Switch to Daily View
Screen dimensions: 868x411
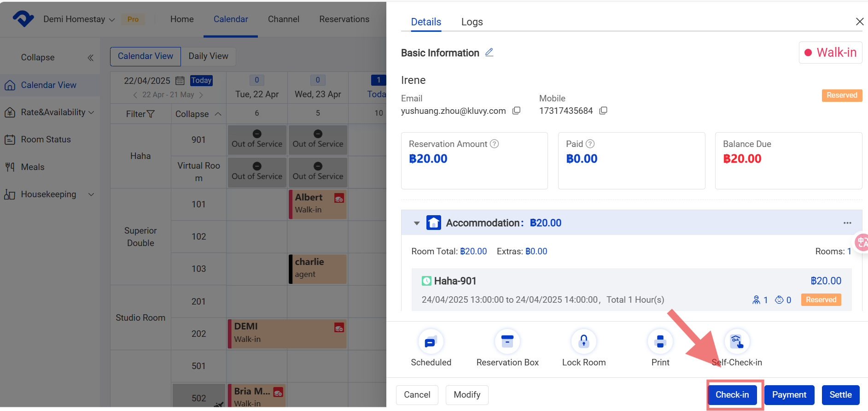(x=208, y=56)
